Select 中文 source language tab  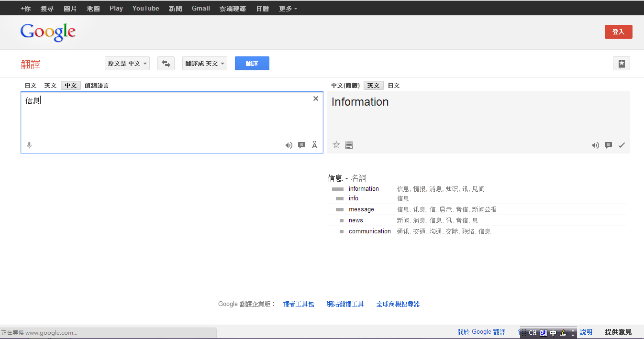tap(71, 86)
